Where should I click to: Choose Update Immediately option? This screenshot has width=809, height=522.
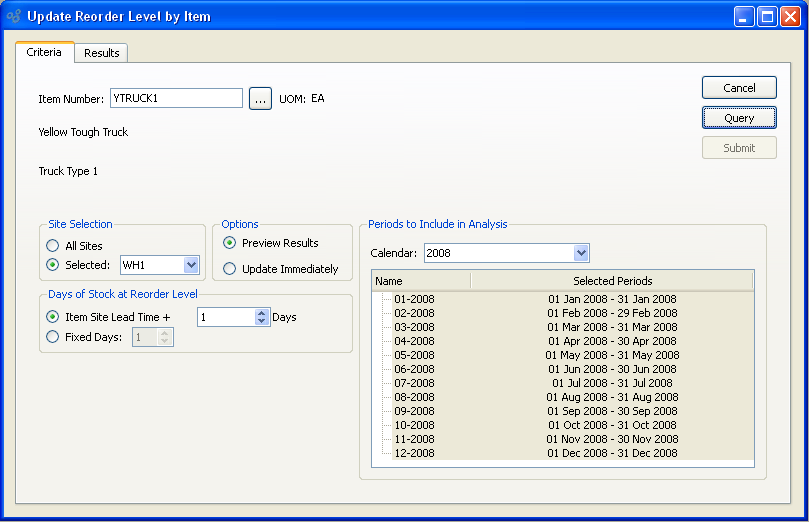(230, 269)
